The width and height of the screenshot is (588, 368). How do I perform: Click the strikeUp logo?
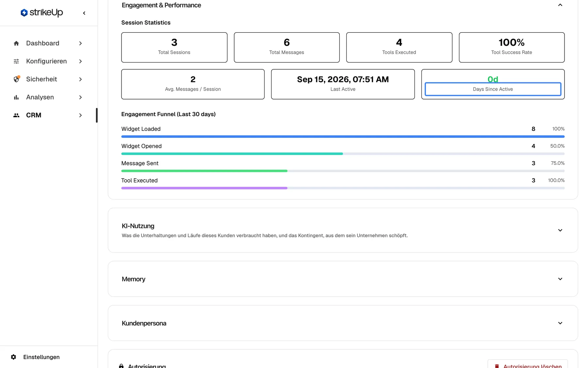(x=41, y=13)
